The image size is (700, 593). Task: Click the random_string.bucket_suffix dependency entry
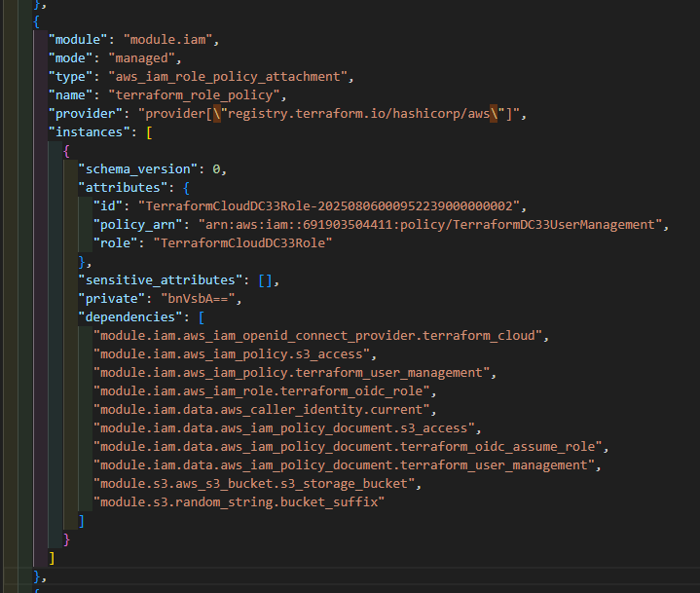pos(240,502)
